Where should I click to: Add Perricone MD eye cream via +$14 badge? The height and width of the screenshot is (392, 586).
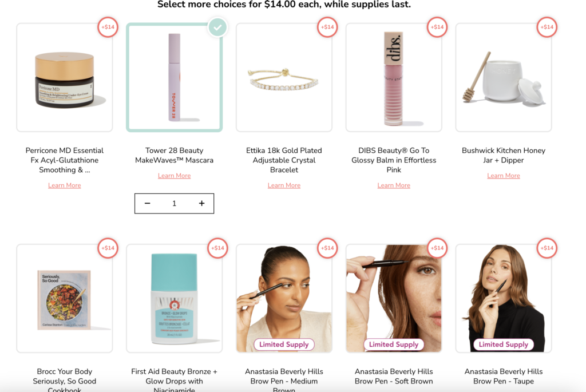click(108, 27)
